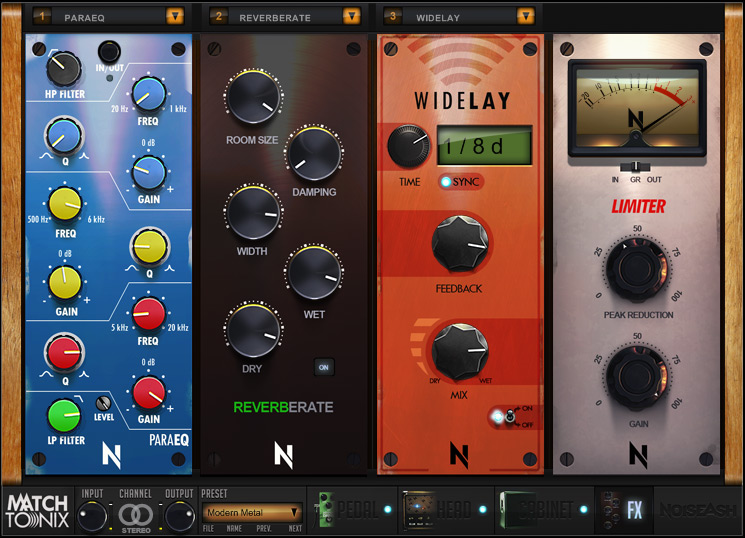Click the Limiter VU meter display
Image resolution: width=745 pixels, height=538 pixels.
coord(637,108)
